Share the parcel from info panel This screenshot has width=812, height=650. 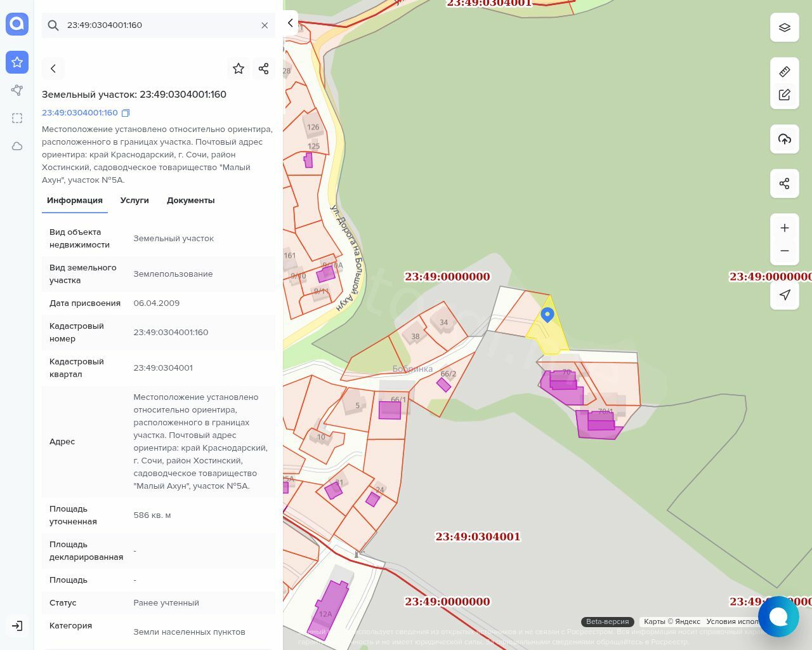pos(264,69)
